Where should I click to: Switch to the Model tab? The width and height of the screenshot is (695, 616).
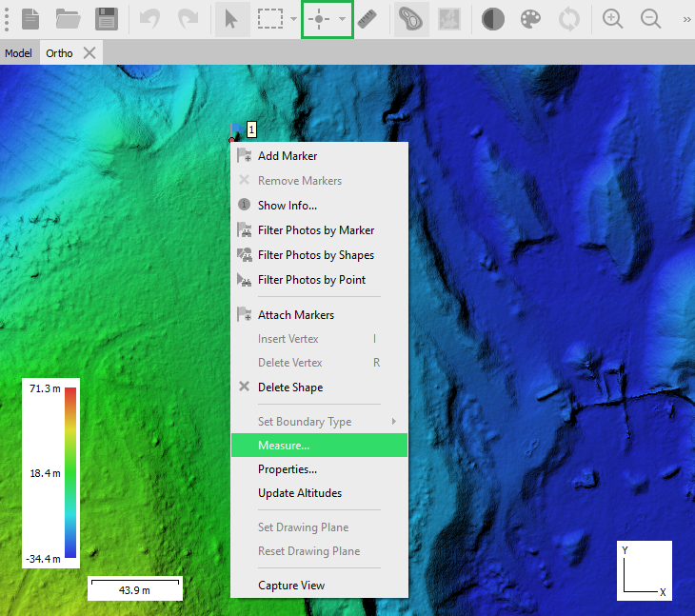point(18,53)
